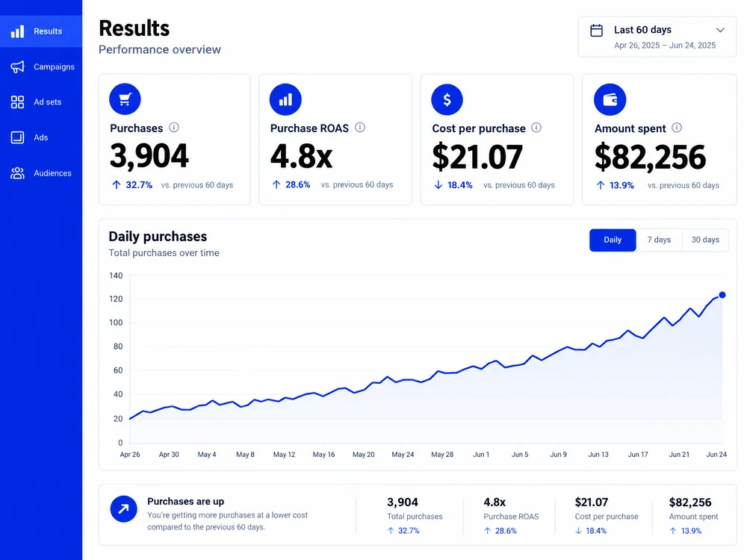Click up arrow beside 32.7% in Purchases card

point(117,184)
